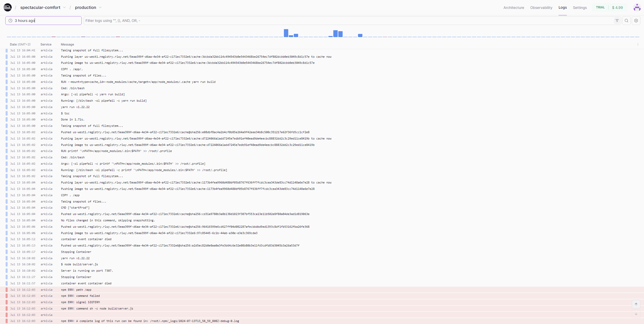
Task: Click the log search magnifier icon
Action: coord(626,21)
